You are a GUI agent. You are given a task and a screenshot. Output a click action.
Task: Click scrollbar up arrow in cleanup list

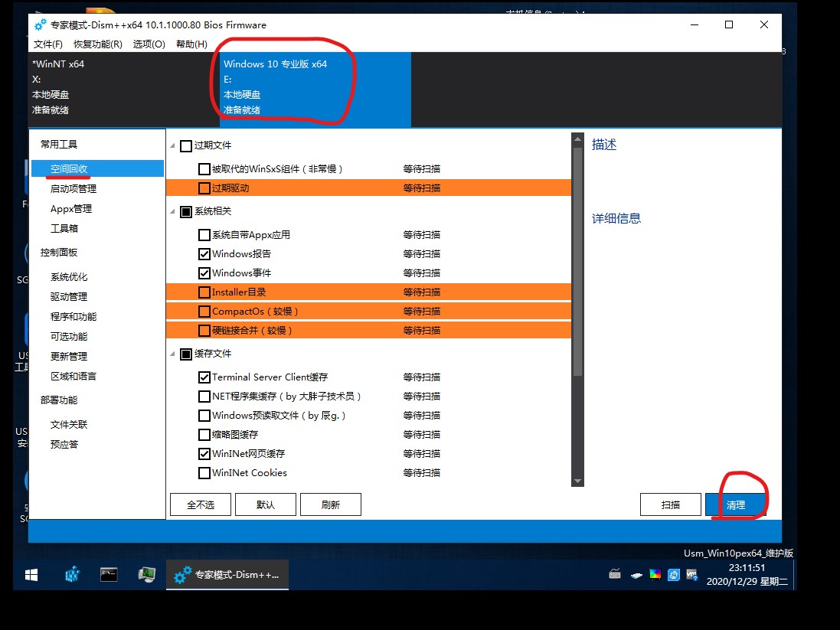(577, 139)
